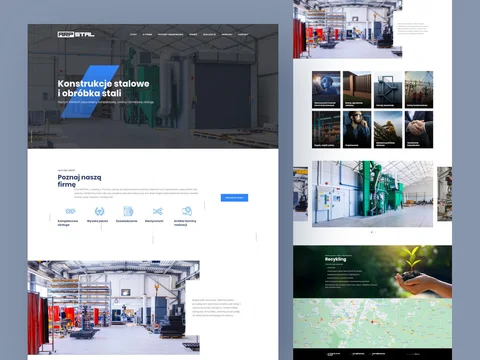Open the bearded man with glasses card
The height and width of the screenshot is (360, 480).
click(357, 130)
